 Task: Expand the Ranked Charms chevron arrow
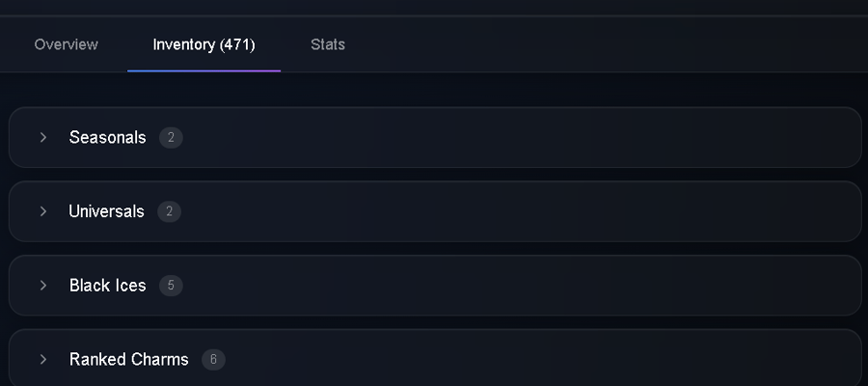(x=43, y=359)
